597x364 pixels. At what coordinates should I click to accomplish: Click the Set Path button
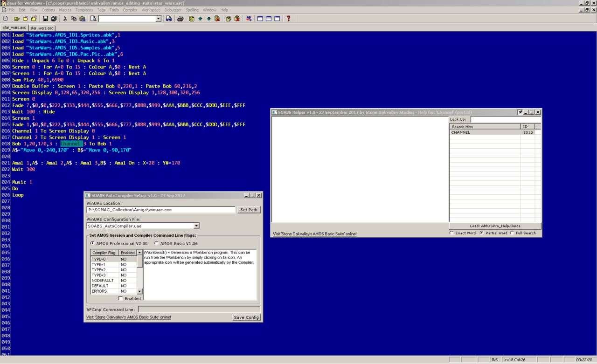click(x=249, y=210)
